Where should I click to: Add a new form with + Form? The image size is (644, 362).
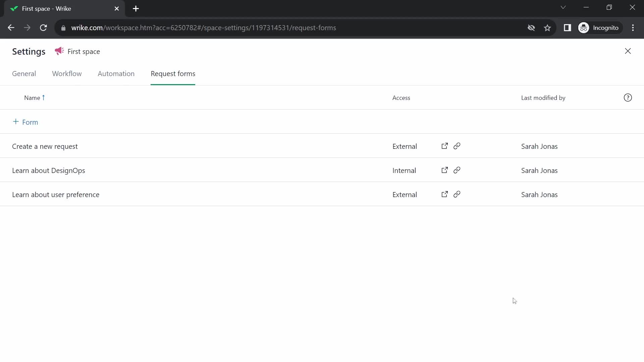click(25, 122)
